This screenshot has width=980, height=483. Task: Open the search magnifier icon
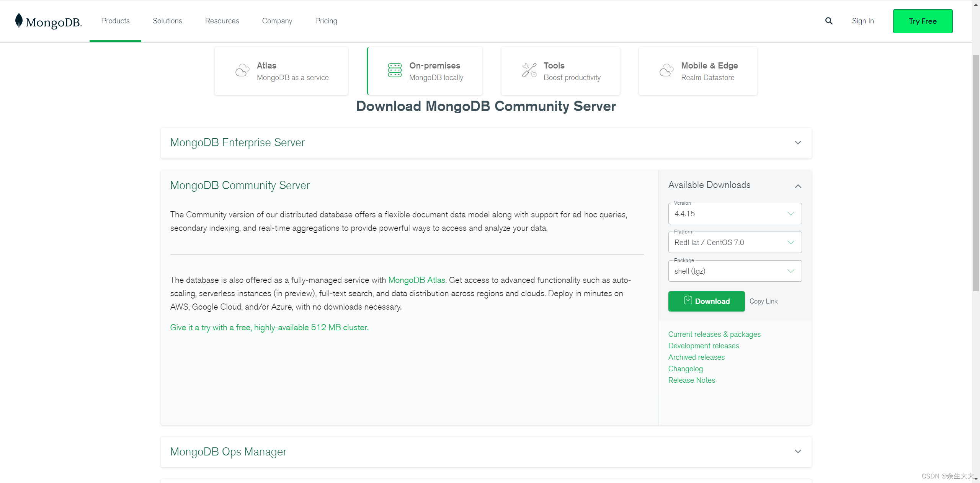pos(829,21)
